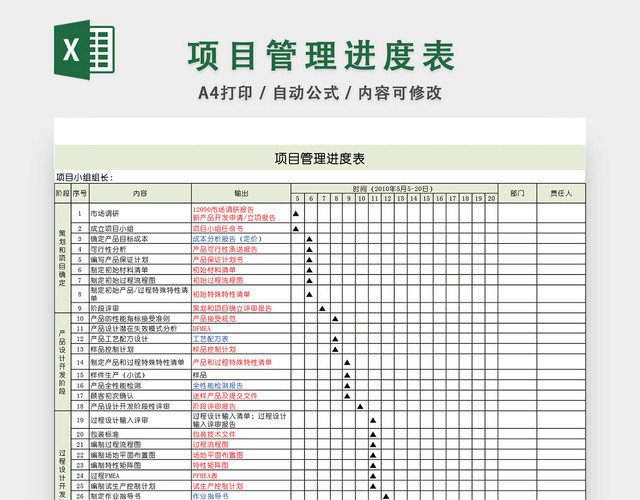
Task: Select the 产品的性能指标接受准则 cell
Action: 140,318
